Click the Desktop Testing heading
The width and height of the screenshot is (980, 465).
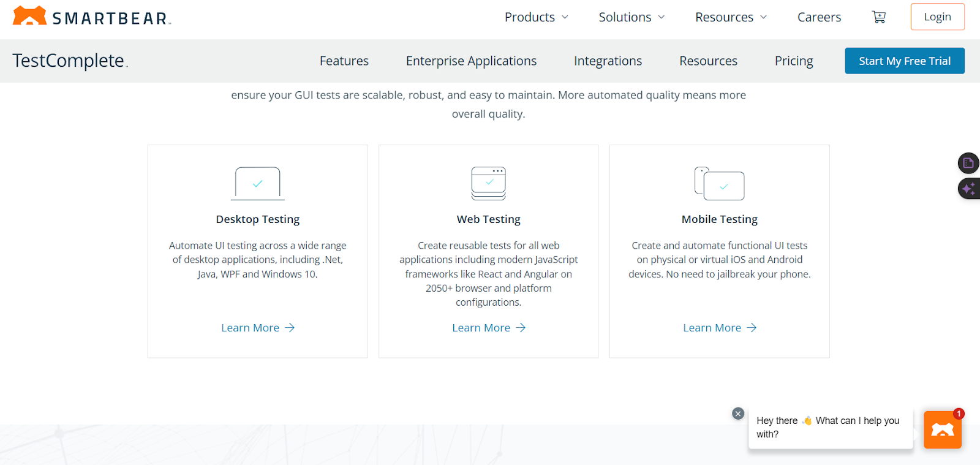[258, 219]
